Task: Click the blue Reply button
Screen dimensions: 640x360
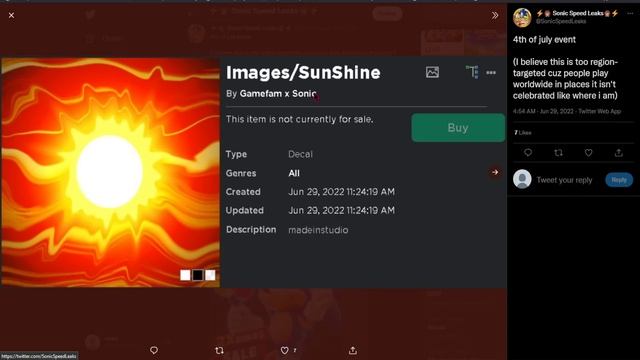Action: (619, 180)
